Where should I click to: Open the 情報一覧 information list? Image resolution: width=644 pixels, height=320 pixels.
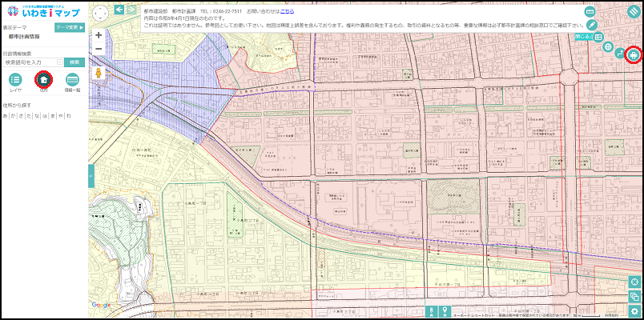[x=72, y=79]
